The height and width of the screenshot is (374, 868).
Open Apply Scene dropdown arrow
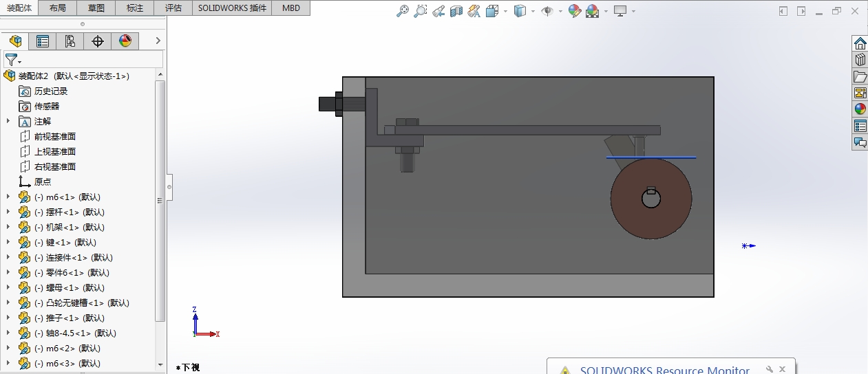(606, 11)
